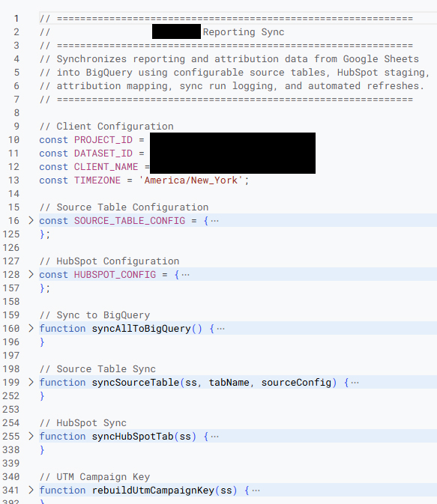437x504 pixels.
Task: Click the TIMEZONE constant name
Action: pos(97,180)
